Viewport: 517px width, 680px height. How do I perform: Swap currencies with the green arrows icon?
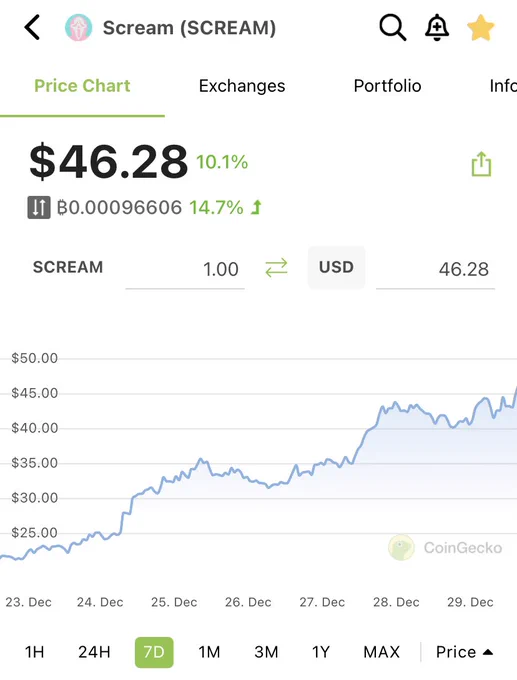[276, 268]
